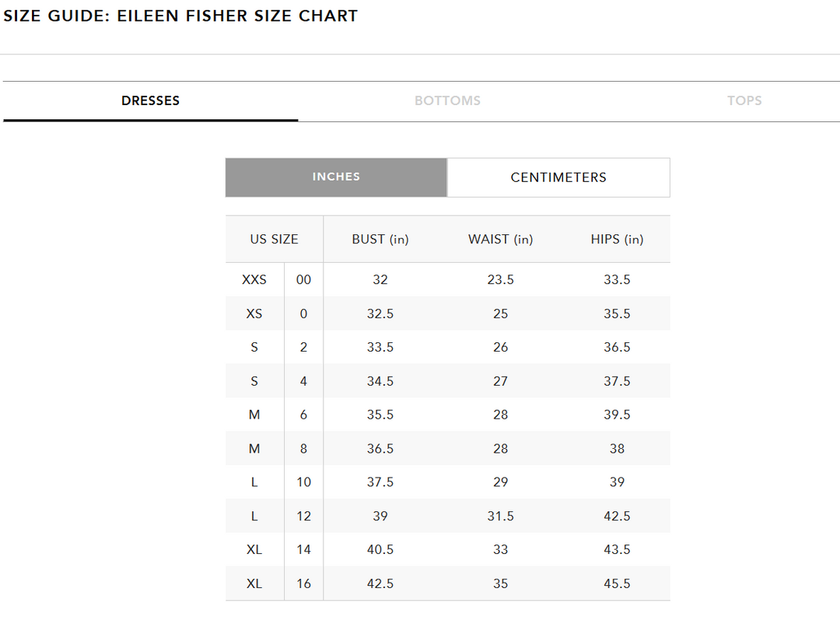The width and height of the screenshot is (840, 620).
Task: Click the WAIST (in) column header
Action: tap(500, 239)
